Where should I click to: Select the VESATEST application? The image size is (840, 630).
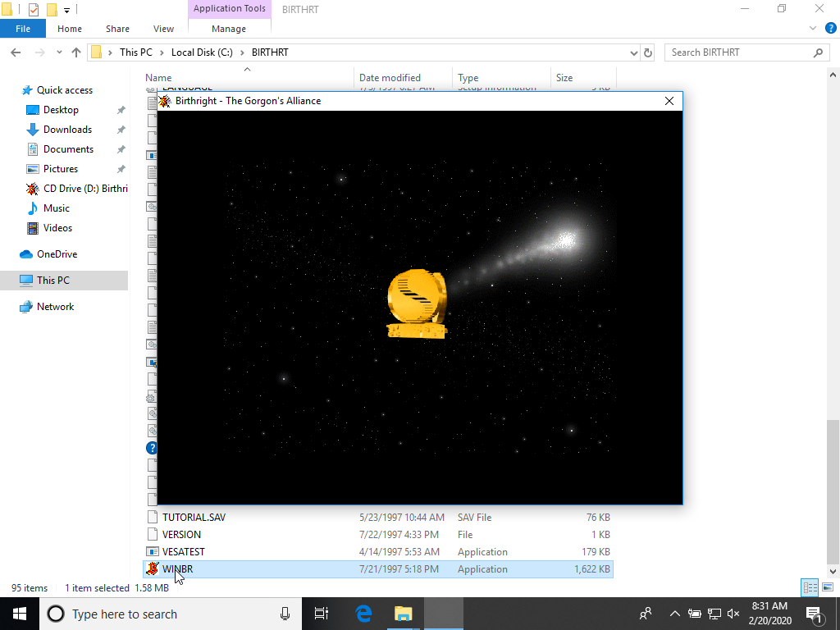coord(378,552)
